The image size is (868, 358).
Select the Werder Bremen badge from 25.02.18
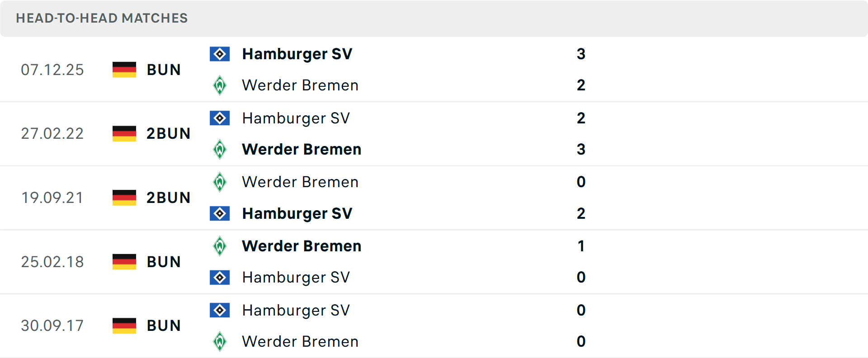click(x=220, y=246)
